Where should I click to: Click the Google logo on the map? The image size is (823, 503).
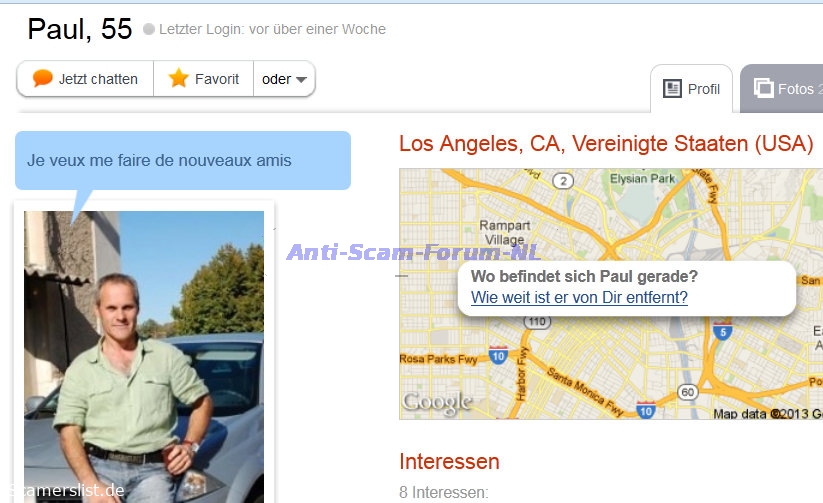[437, 403]
